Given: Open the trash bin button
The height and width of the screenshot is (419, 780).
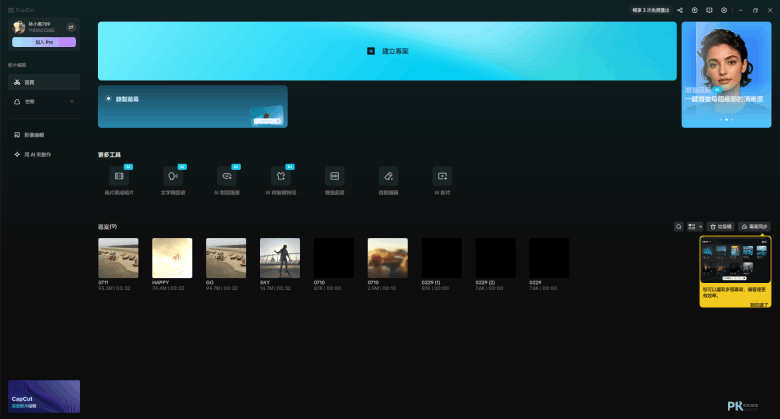Looking at the screenshot, I should [x=721, y=226].
